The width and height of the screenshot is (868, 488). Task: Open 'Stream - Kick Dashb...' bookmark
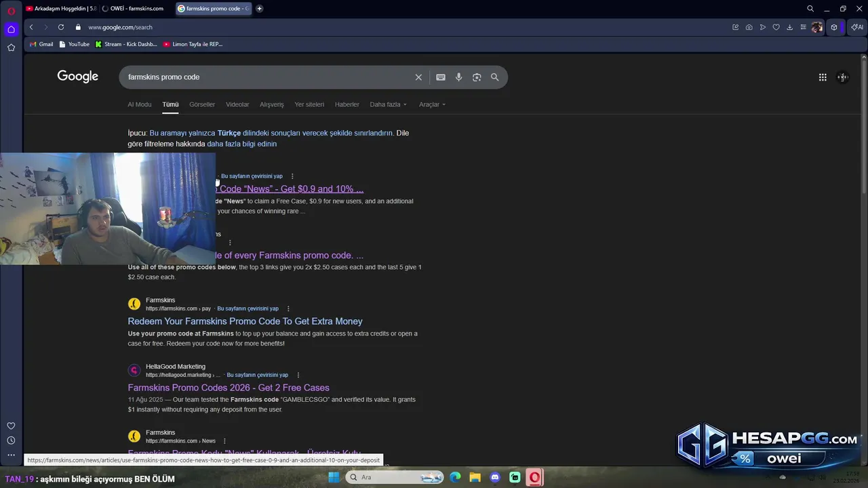click(126, 44)
